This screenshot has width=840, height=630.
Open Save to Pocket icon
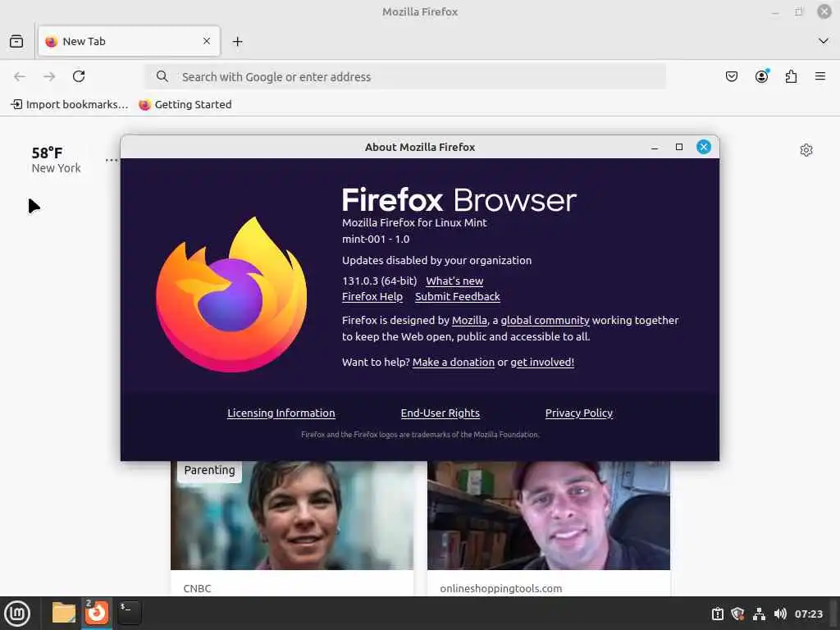pyautogui.click(x=731, y=76)
